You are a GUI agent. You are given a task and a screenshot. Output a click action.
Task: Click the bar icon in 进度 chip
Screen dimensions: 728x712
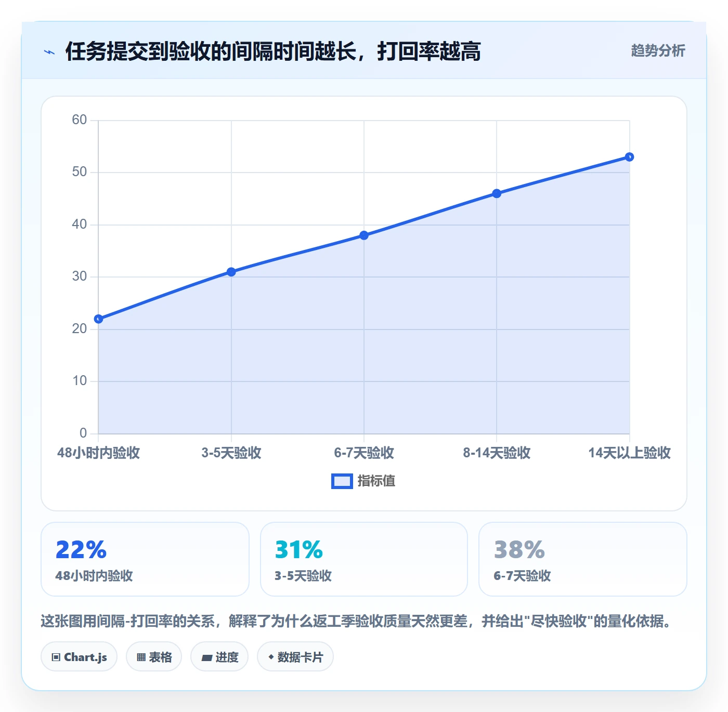[206, 658]
